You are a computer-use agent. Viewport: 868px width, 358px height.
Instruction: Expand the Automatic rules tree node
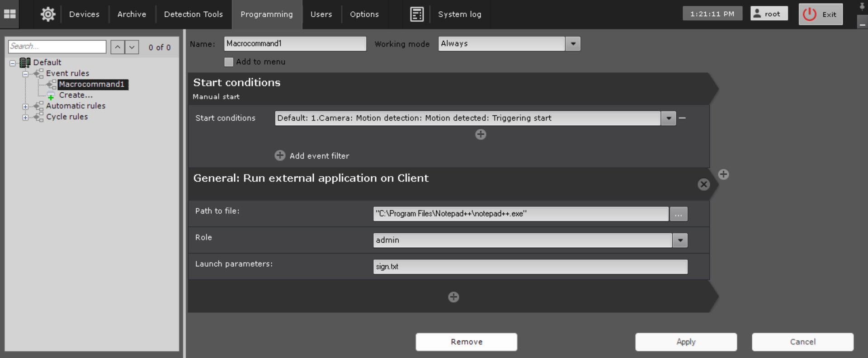[x=25, y=107]
